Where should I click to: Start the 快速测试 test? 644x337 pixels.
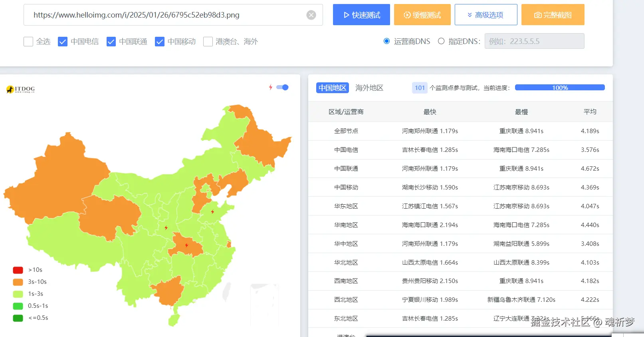coord(362,15)
